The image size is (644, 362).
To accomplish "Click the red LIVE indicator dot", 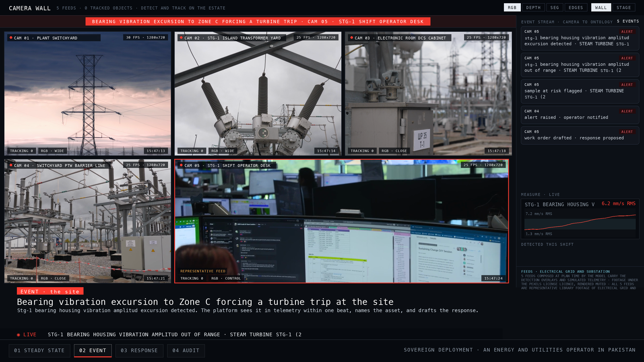I will click(19, 335).
